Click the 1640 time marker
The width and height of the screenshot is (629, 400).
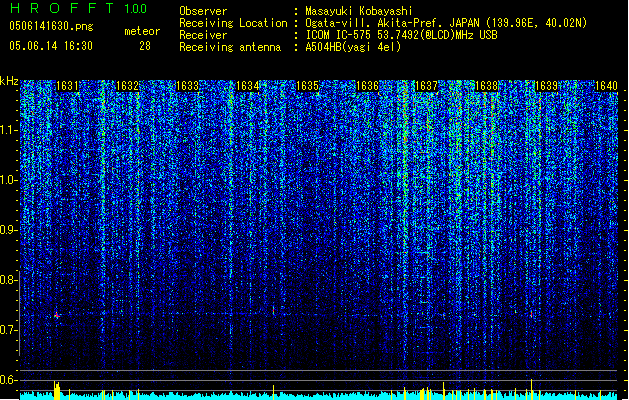click(606, 86)
